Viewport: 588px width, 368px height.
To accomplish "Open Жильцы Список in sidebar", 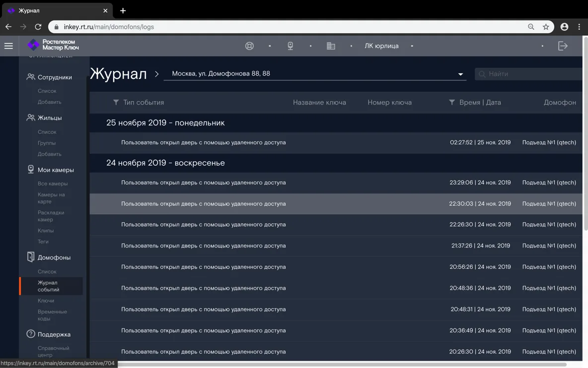I will point(47,132).
